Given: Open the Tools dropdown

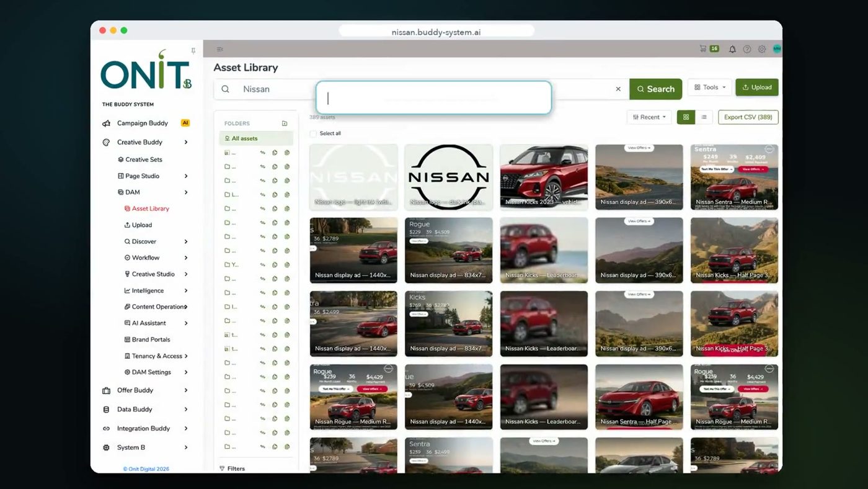Looking at the screenshot, I should point(709,87).
